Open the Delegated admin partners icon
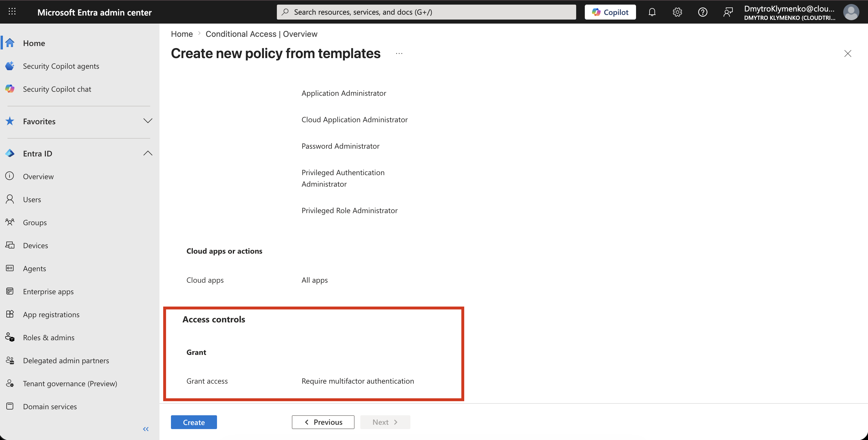The image size is (868, 440). click(10, 360)
